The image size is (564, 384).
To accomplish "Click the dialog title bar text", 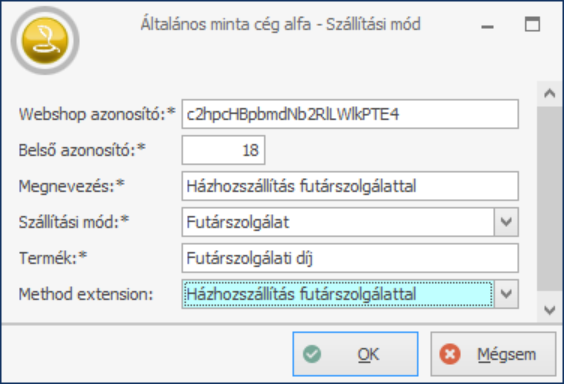I will (x=280, y=24).
